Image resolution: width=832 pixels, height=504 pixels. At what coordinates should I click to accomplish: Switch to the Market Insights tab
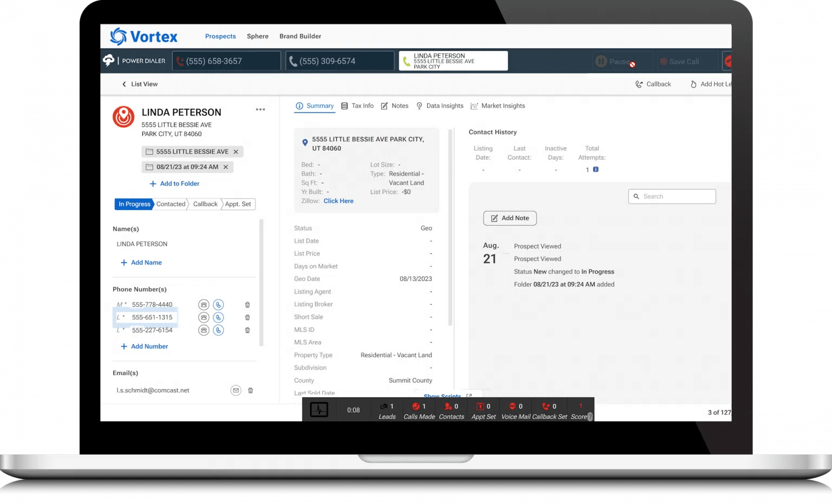[498, 106]
